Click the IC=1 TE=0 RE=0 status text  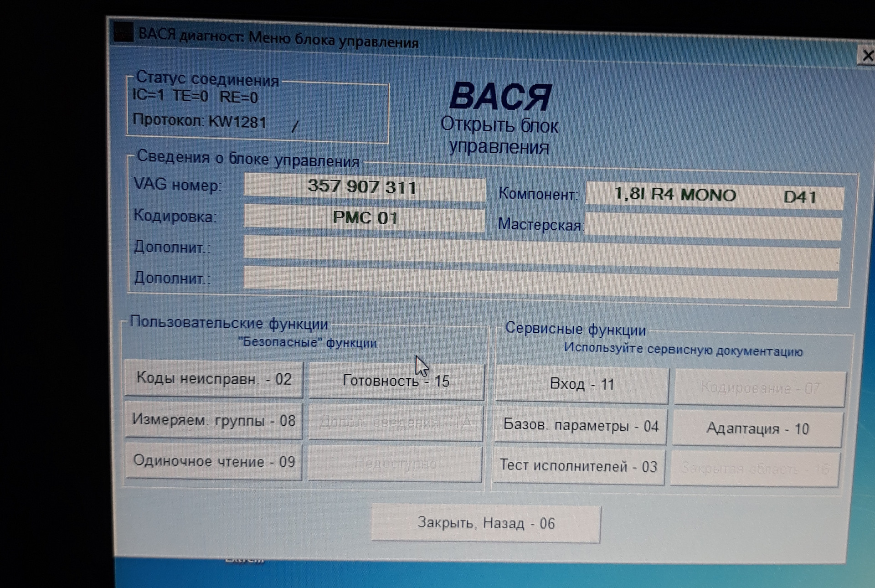tap(195, 96)
